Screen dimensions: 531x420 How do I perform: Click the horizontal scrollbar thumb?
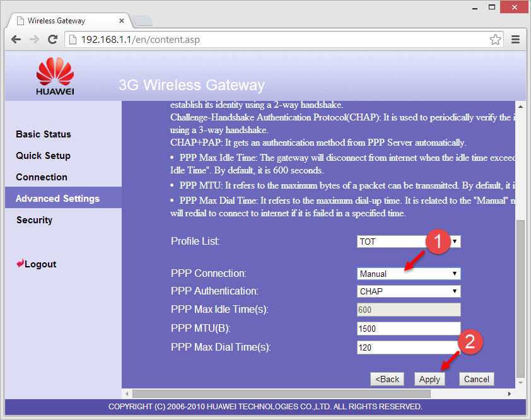click(281, 394)
